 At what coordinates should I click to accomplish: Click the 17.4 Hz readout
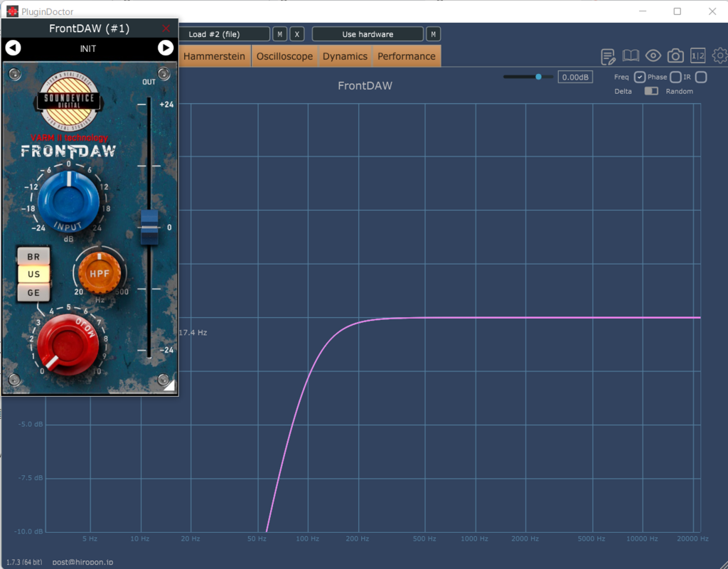pos(193,333)
